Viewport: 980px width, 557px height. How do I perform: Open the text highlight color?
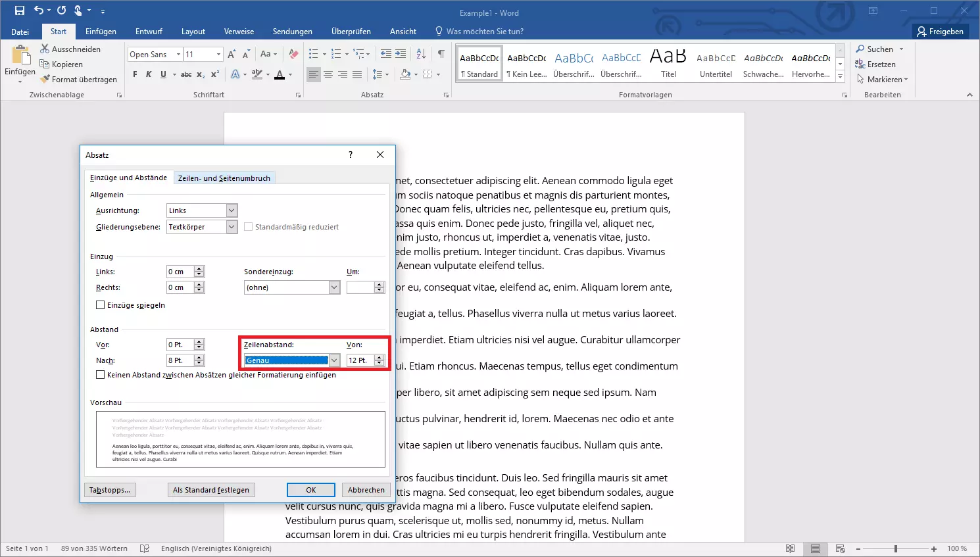[257, 74]
